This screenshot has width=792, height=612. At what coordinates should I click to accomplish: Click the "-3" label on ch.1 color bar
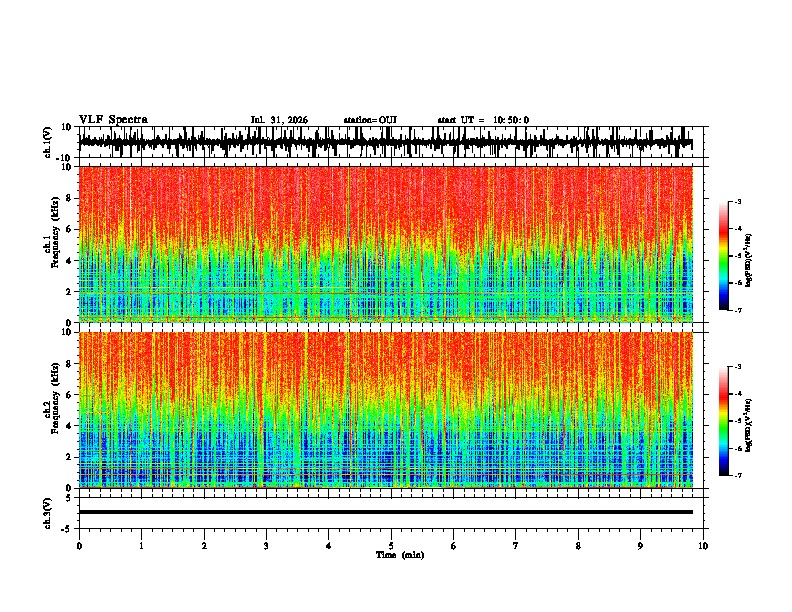click(737, 201)
